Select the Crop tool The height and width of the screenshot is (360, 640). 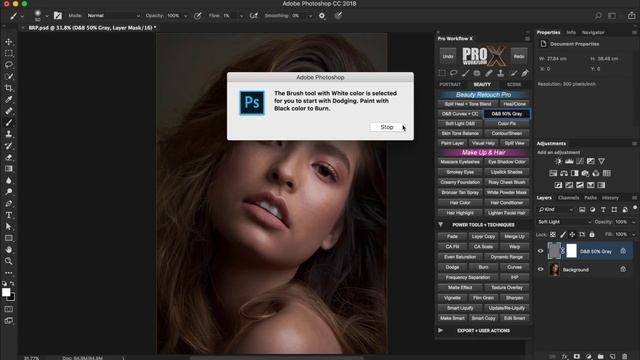tap(9, 88)
